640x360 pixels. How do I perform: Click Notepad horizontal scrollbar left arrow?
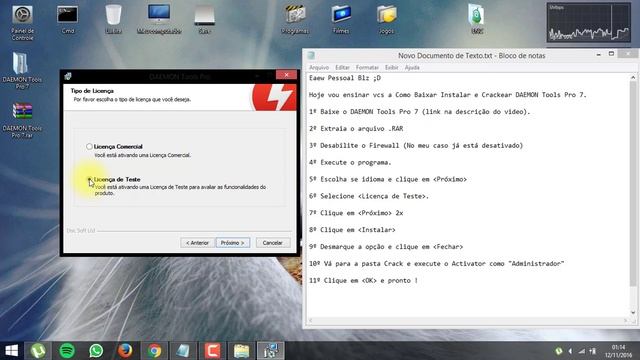click(x=311, y=321)
